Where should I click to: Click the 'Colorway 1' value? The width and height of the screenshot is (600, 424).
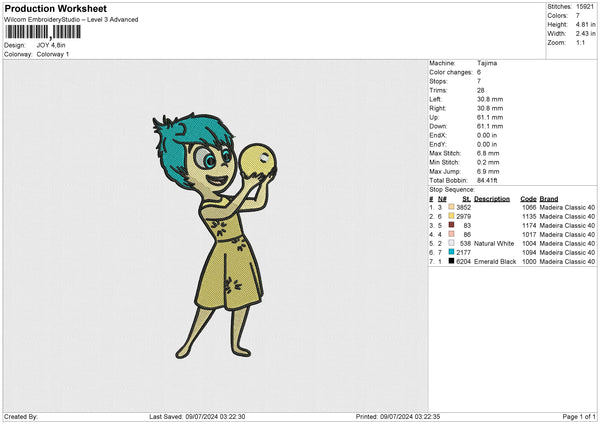point(53,54)
